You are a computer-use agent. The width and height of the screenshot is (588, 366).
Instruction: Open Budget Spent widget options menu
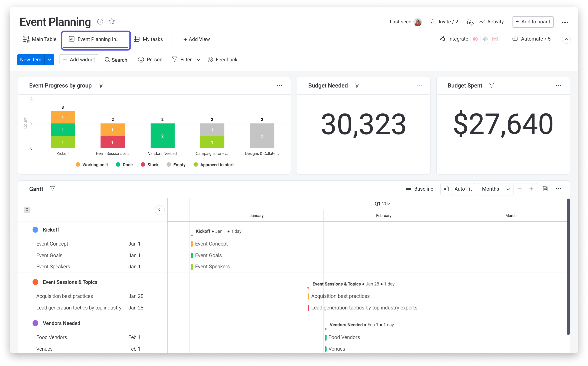558,85
